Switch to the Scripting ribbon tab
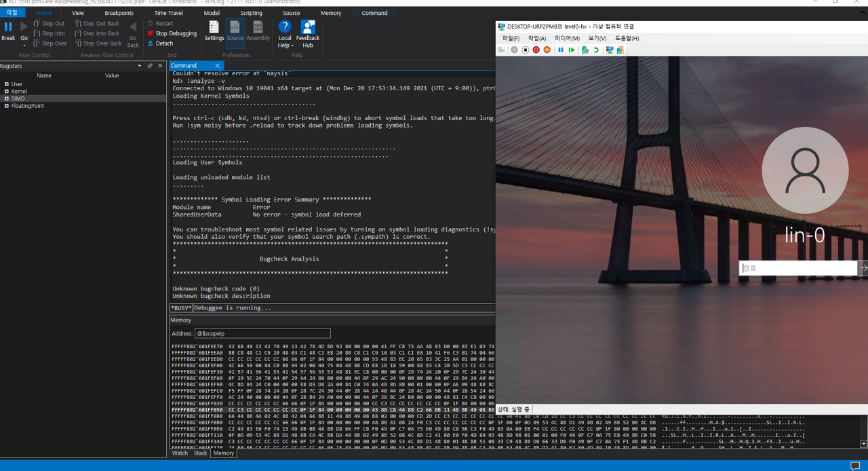 (x=251, y=12)
